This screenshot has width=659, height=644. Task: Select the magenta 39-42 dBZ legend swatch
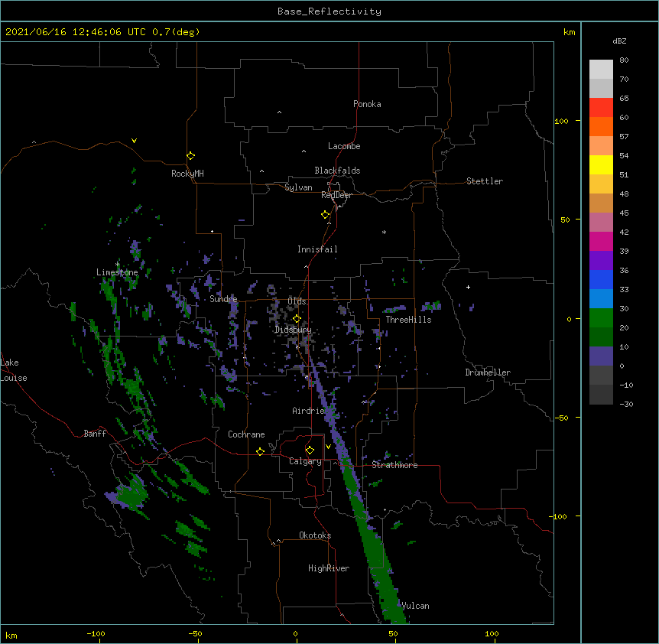coord(601,241)
